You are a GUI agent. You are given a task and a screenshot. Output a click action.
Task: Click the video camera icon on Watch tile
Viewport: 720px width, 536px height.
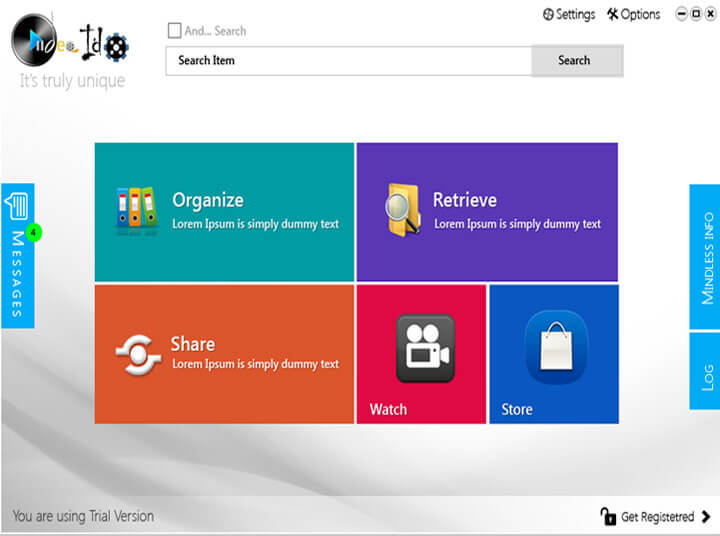(425, 348)
